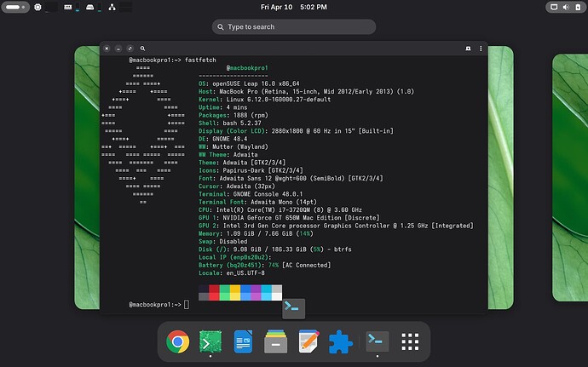
Task: Click the 'GPU 1: NVIDIA GeForce GT 650M' line
Action: click(x=289, y=217)
